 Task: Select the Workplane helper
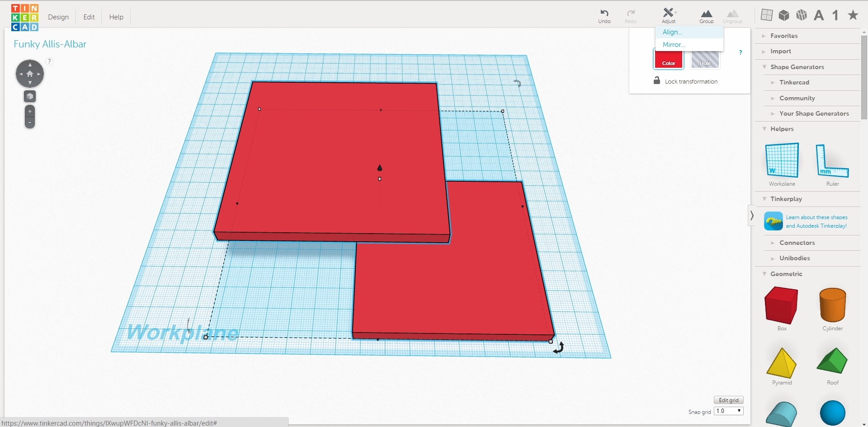coord(782,164)
